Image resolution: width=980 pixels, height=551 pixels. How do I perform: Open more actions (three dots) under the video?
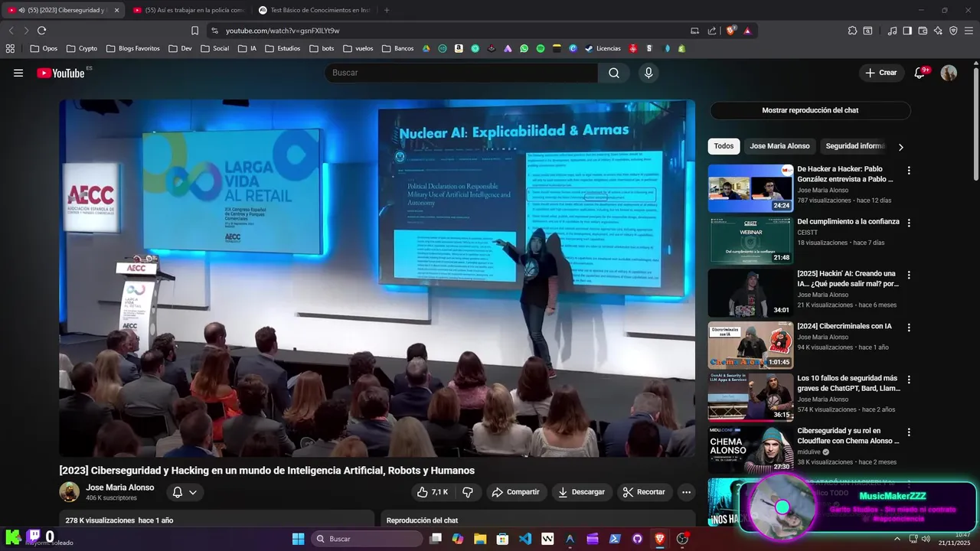[687, 492]
